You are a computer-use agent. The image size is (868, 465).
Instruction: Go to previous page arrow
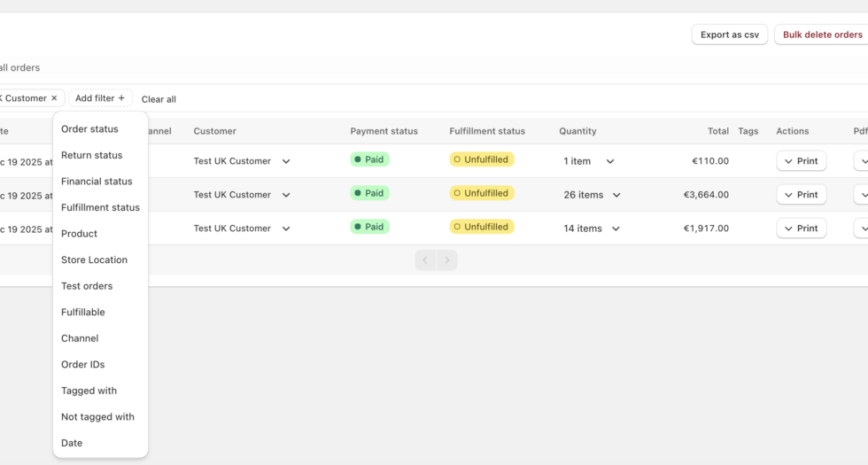click(x=425, y=260)
